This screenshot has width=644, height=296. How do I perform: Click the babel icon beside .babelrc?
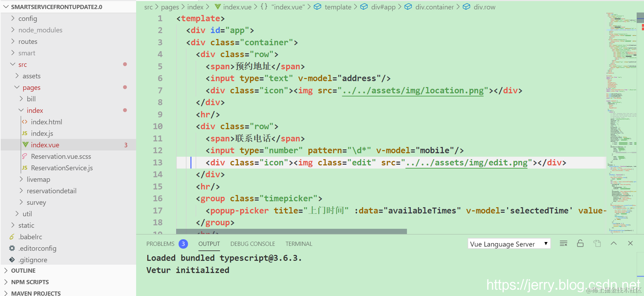coord(12,237)
